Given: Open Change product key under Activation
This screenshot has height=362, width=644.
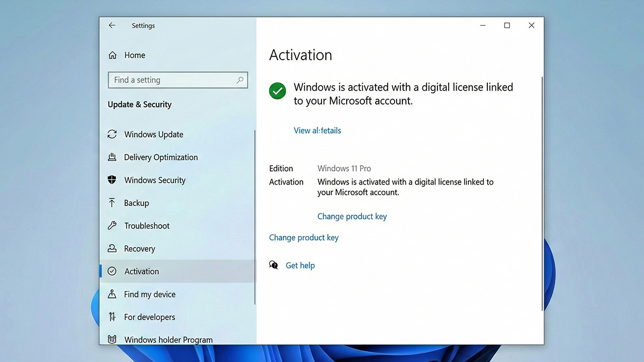Looking at the screenshot, I should (352, 216).
